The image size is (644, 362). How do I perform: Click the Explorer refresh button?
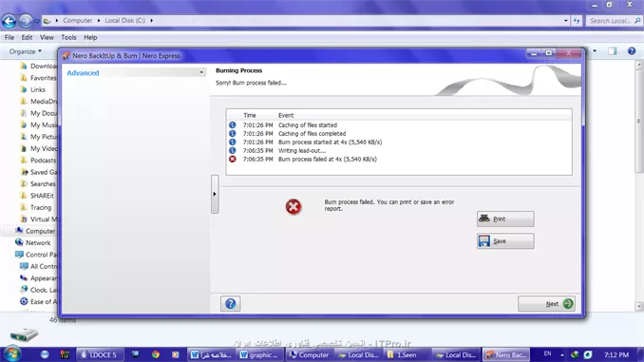[x=577, y=21]
